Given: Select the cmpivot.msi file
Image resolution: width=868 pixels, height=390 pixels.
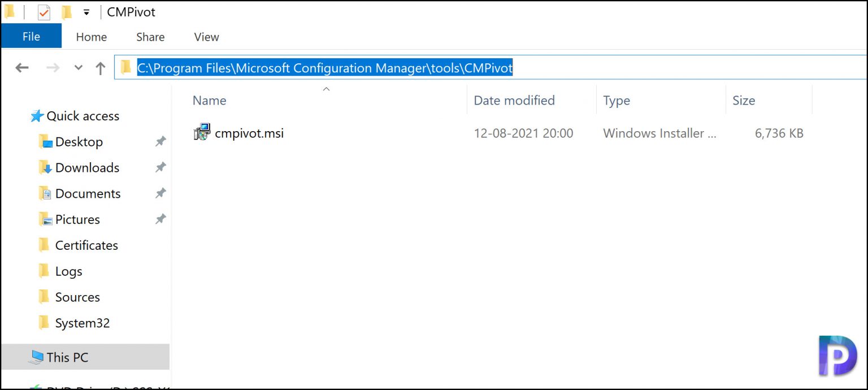Looking at the screenshot, I should click(x=249, y=133).
